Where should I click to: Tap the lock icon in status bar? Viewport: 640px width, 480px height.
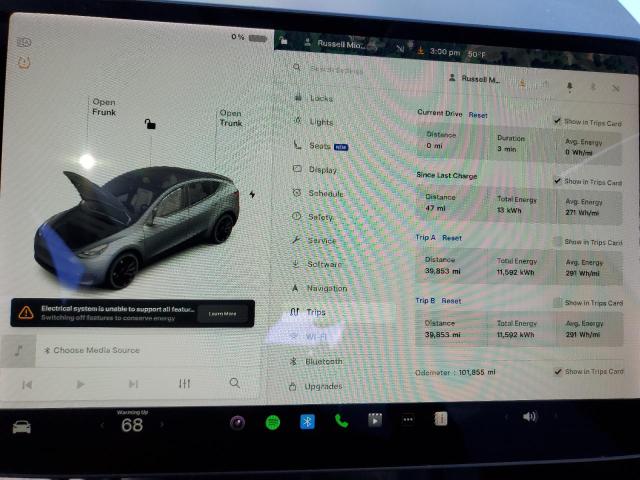283,41
